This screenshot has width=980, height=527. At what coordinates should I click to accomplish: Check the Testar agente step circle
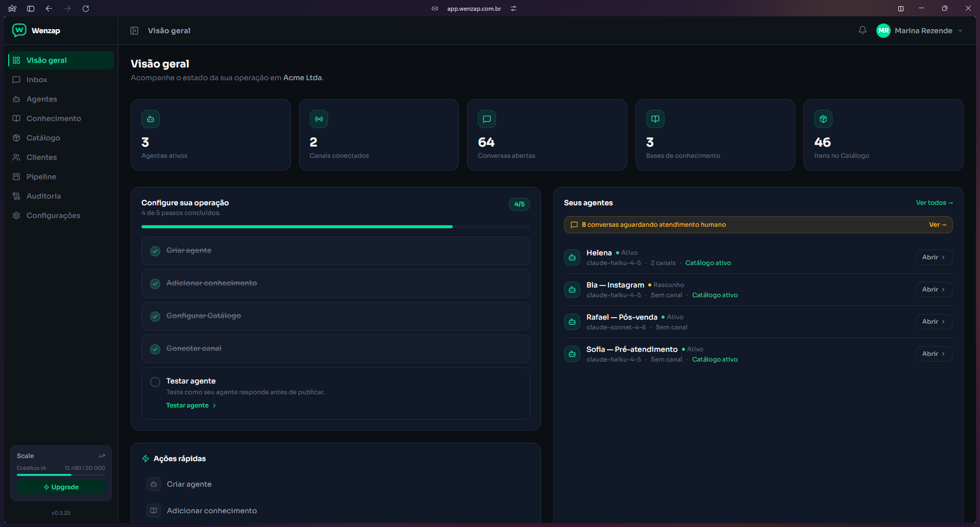[x=155, y=382]
